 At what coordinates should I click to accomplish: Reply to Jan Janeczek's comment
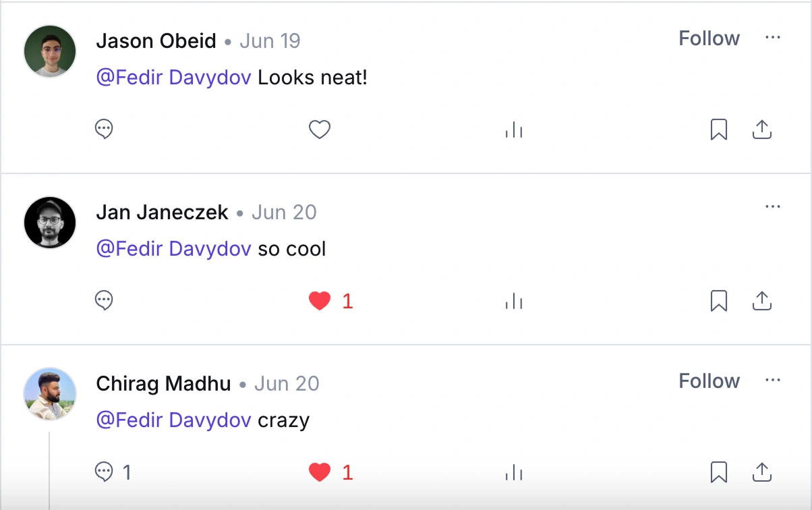104,300
